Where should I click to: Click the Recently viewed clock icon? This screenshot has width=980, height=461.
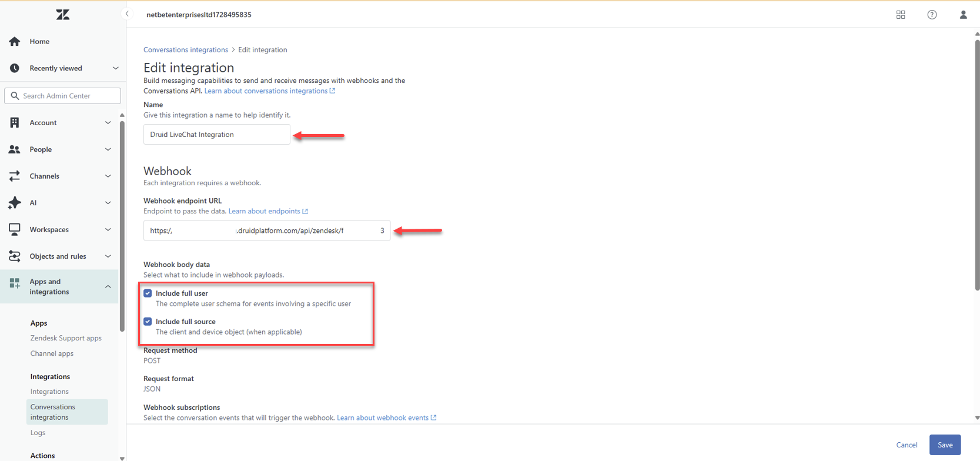[x=15, y=68]
